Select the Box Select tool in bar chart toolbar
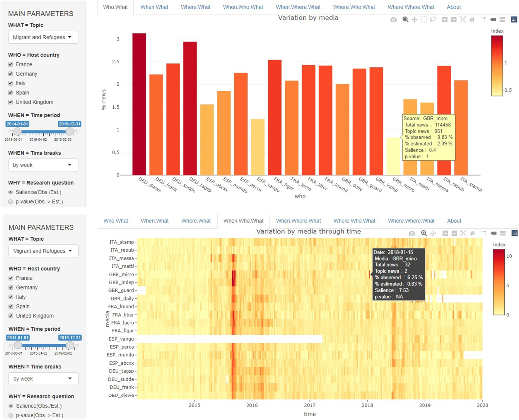The width and height of the screenshot is (519, 420). [x=424, y=20]
